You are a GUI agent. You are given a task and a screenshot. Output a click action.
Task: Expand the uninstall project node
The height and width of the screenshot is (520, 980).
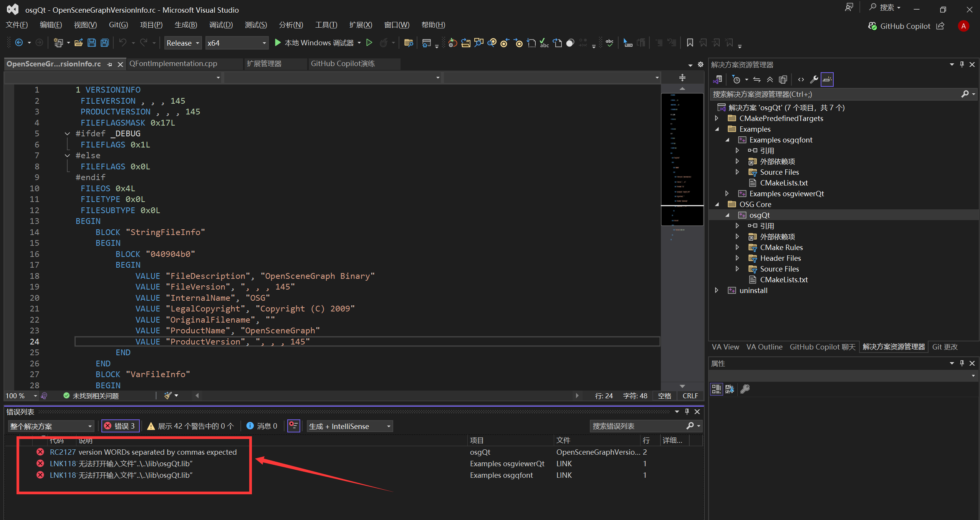tap(717, 290)
